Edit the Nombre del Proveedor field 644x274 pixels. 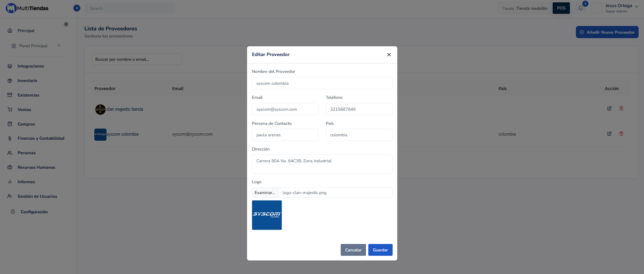click(322, 83)
